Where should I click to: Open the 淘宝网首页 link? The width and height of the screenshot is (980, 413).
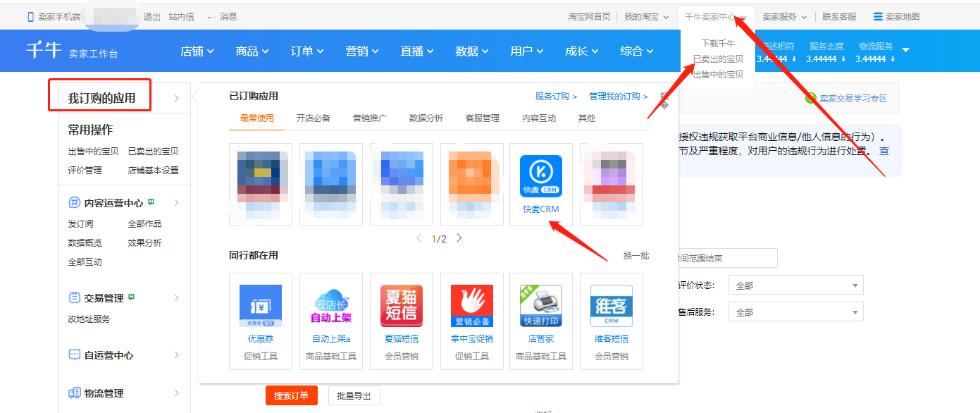pos(590,16)
